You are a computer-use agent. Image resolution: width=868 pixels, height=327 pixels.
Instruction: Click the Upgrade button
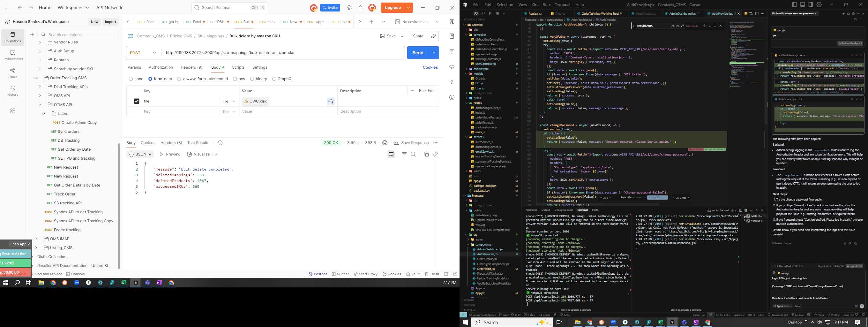393,8
